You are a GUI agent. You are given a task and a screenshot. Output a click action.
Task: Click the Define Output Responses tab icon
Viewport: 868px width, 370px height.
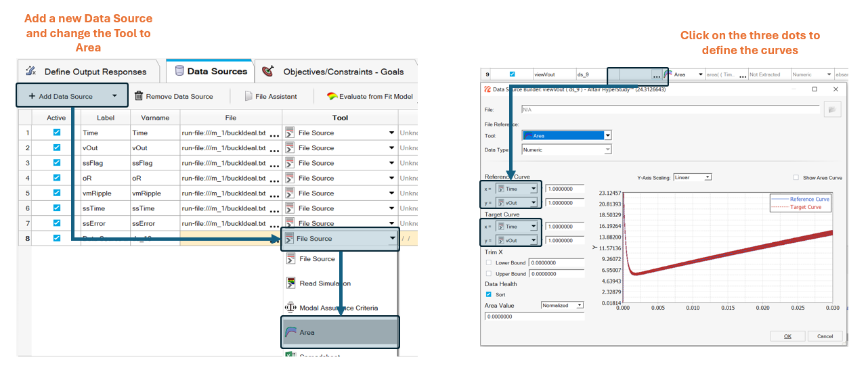[x=30, y=71]
